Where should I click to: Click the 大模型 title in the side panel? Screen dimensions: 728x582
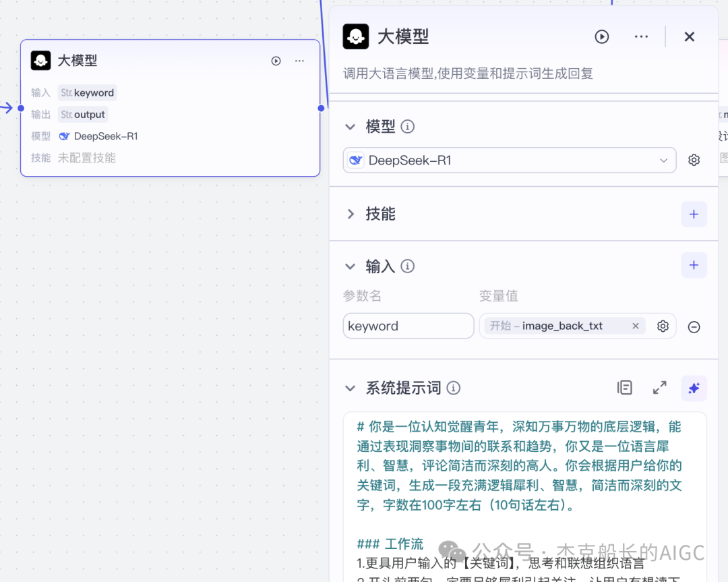point(403,36)
